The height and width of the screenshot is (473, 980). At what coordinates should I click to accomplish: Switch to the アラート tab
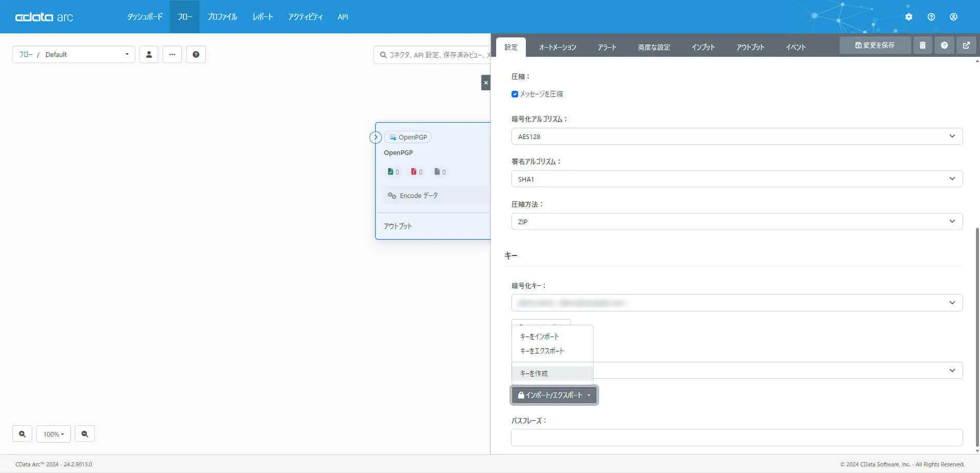pyautogui.click(x=607, y=47)
